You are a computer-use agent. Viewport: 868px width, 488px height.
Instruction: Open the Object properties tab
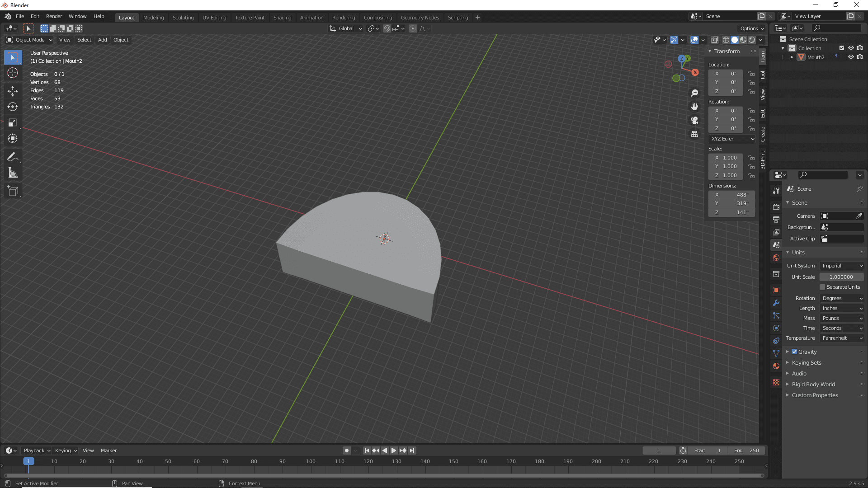click(776, 290)
